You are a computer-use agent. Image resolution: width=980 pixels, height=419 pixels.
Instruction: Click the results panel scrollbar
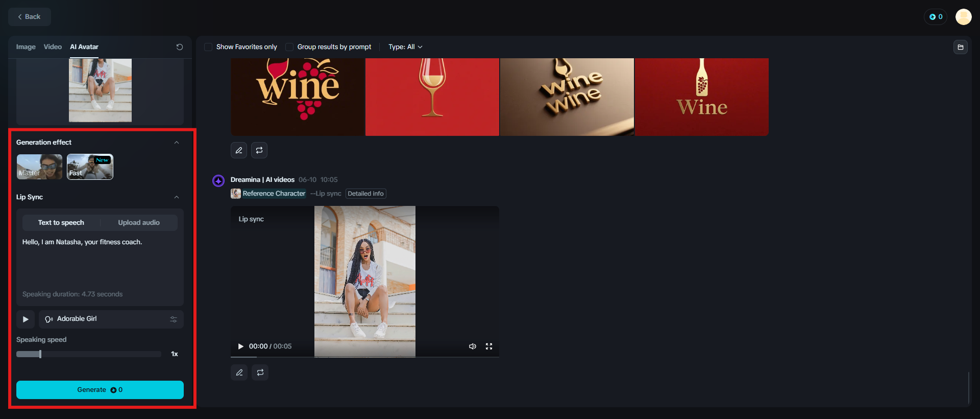point(969,388)
